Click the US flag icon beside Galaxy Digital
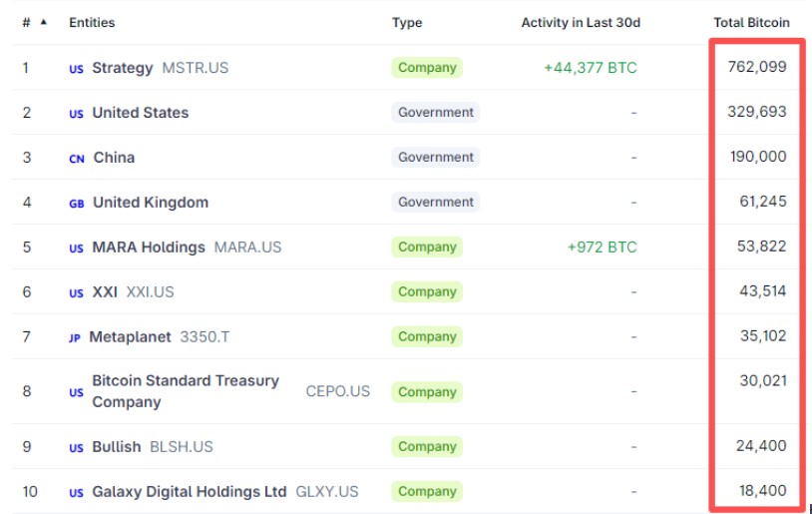This screenshot has height=514, width=812. (x=76, y=493)
